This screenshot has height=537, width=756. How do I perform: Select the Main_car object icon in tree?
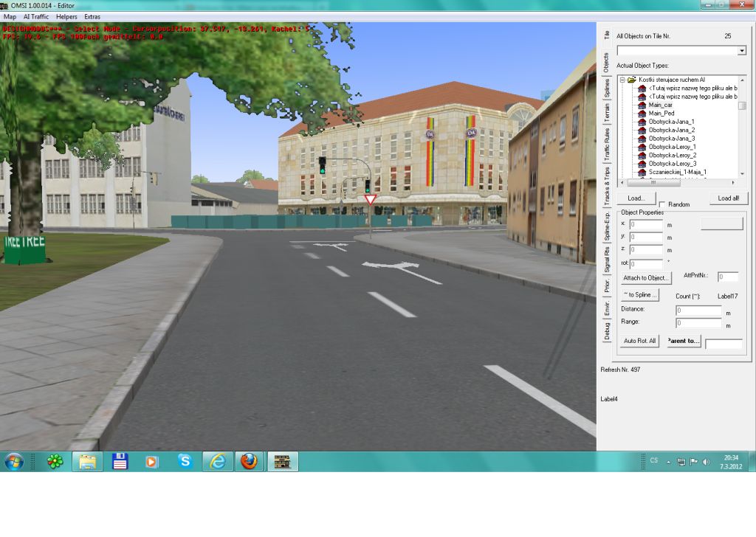click(x=642, y=105)
